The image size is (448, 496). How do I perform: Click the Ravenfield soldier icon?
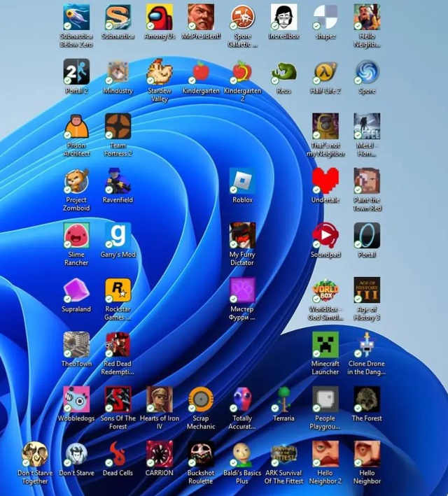(x=118, y=181)
